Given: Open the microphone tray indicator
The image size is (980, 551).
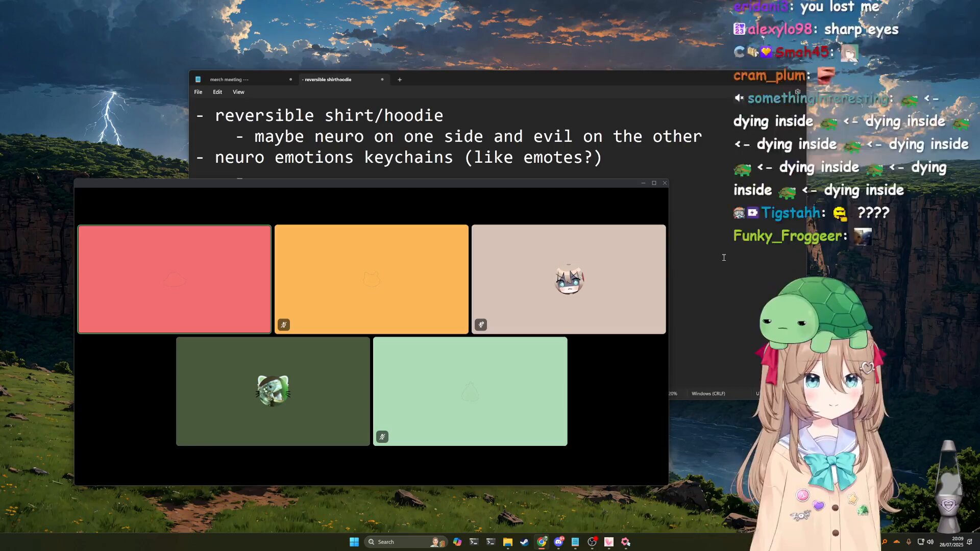Looking at the screenshot, I should (x=909, y=542).
